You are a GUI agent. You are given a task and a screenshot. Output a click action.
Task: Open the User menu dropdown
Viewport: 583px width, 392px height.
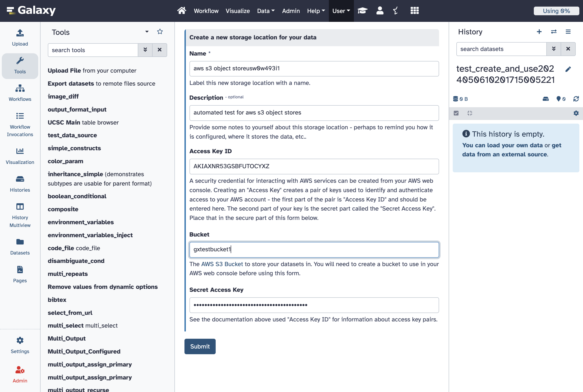(341, 11)
